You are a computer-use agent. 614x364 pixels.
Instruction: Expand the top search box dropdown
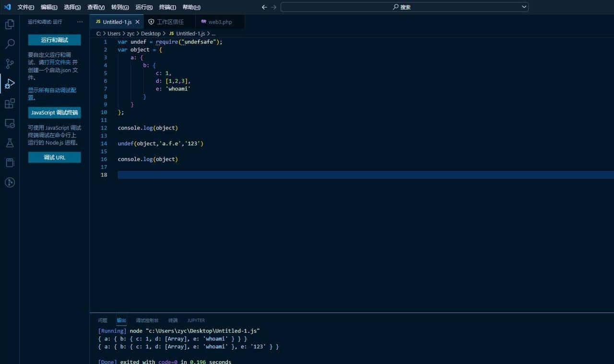click(524, 7)
